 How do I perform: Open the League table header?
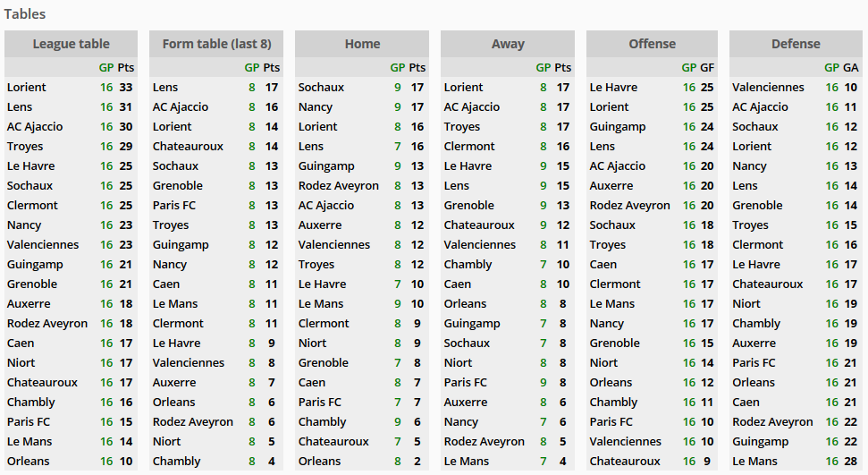coord(71,44)
